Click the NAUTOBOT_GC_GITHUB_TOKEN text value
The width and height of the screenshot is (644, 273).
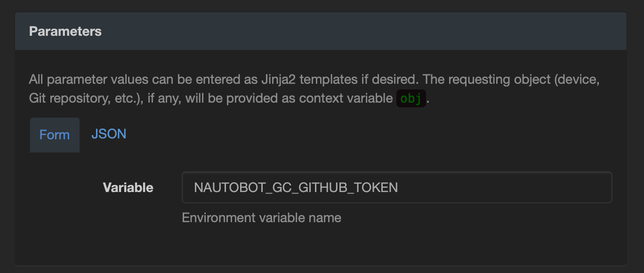pyautogui.click(x=296, y=187)
